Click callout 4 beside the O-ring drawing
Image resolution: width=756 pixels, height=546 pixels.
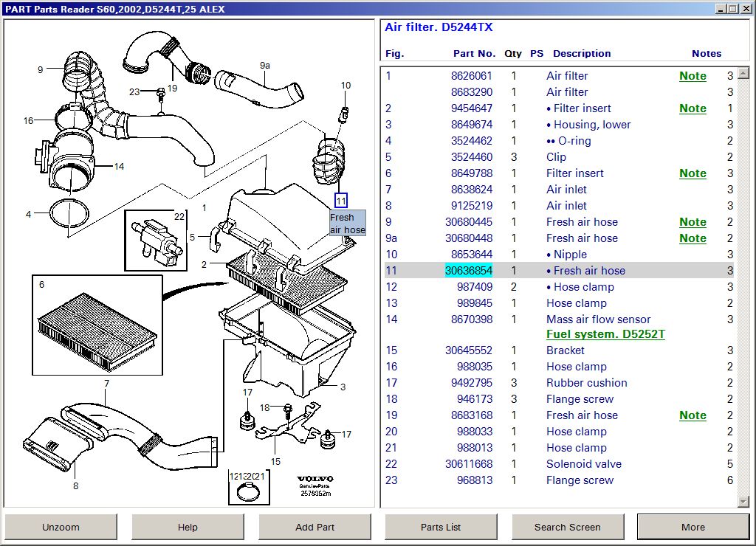coord(29,214)
